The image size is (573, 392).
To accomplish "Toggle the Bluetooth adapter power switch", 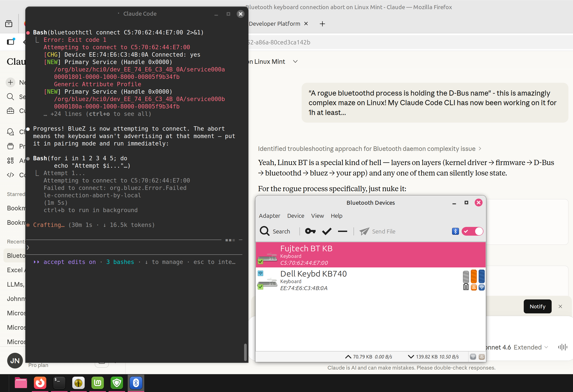I will pyautogui.click(x=472, y=231).
